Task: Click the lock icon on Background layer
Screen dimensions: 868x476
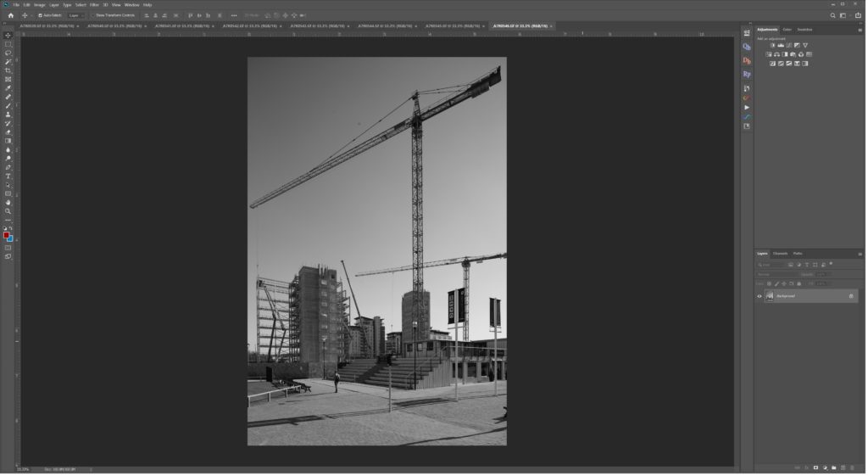Action: pos(851,296)
